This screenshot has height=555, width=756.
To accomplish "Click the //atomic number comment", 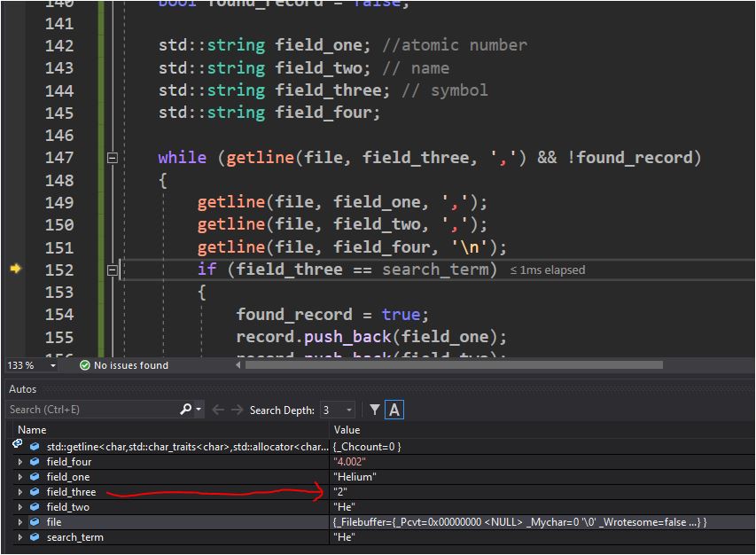I will [x=455, y=45].
